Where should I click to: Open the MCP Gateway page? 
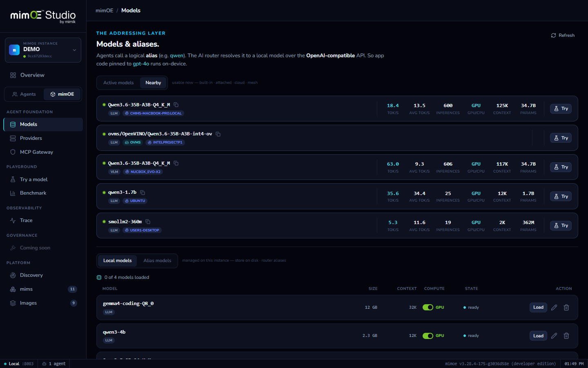click(43, 152)
